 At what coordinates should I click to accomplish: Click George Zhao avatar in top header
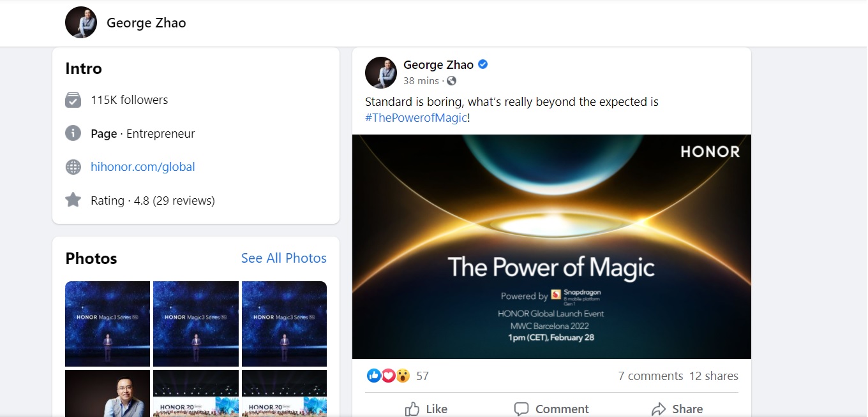click(81, 23)
